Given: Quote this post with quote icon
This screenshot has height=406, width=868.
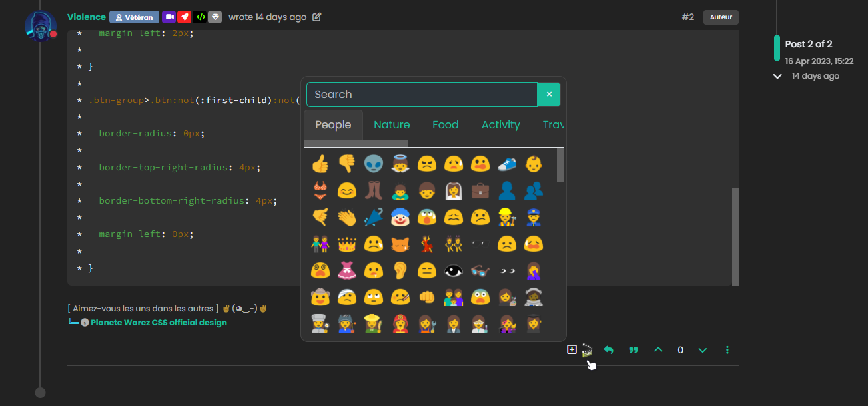Looking at the screenshot, I should pyautogui.click(x=634, y=350).
